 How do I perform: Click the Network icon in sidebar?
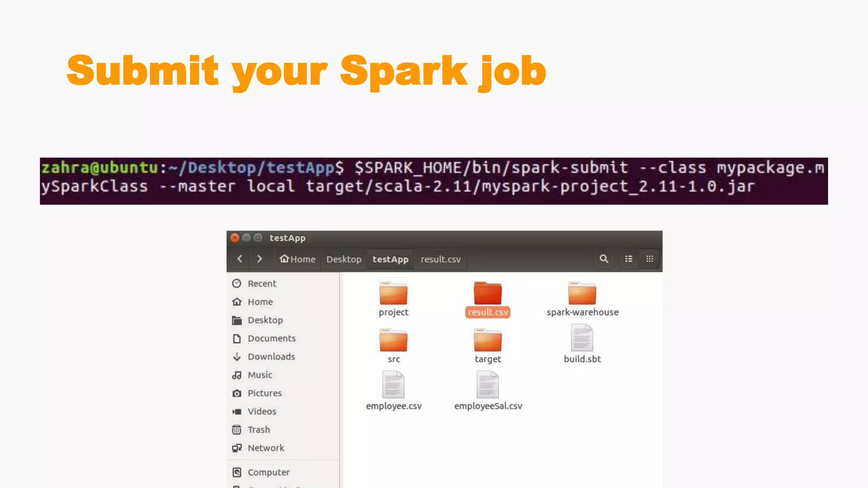[237, 448]
